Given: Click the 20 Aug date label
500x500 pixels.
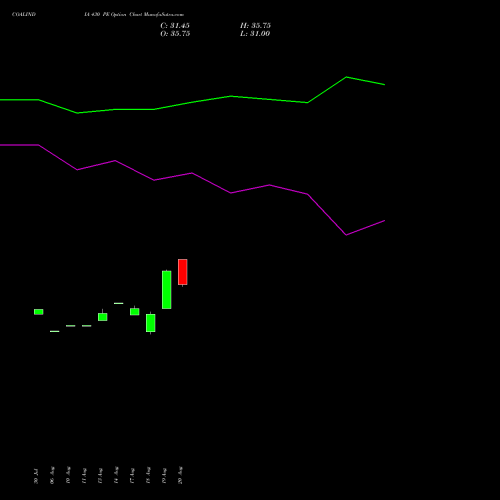Looking at the screenshot, I should [180, 475].
